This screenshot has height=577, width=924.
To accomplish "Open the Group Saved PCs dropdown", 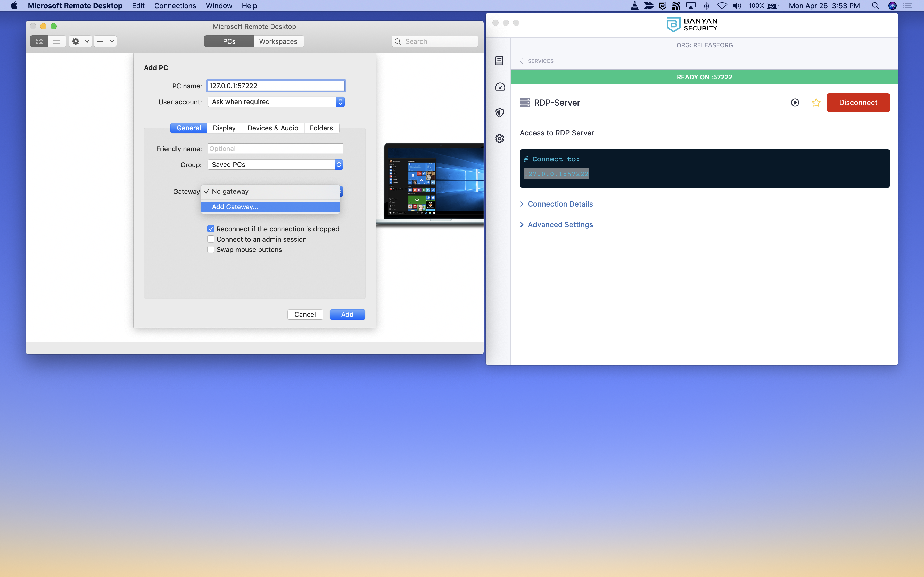I will (x=275, y=165).
